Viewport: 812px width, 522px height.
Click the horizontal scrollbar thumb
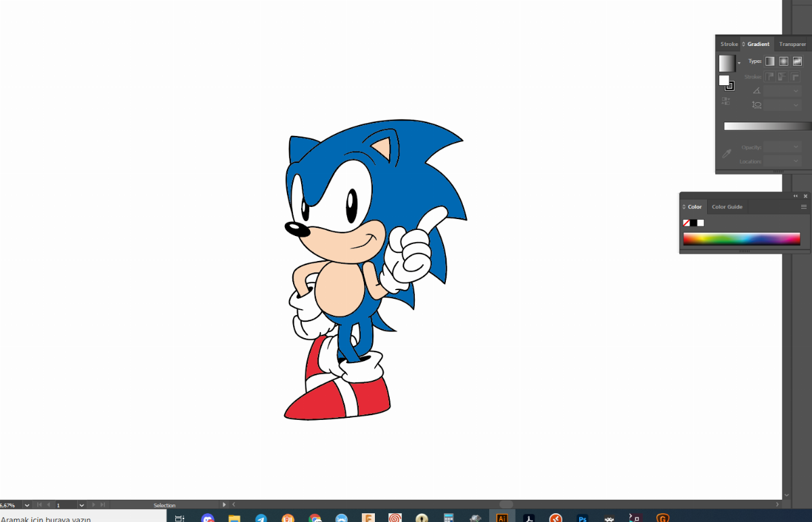coord(506,504)
